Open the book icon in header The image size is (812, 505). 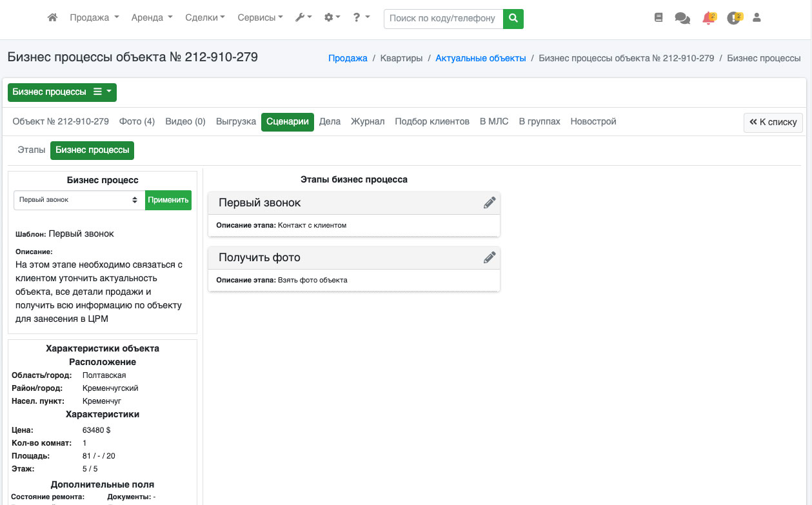click(659, 18)
